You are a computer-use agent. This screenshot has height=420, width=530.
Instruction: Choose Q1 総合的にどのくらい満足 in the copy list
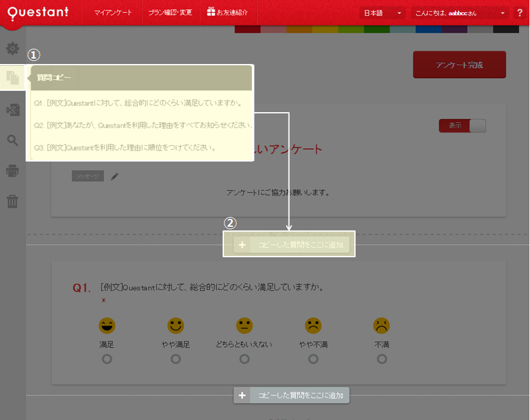138,103
